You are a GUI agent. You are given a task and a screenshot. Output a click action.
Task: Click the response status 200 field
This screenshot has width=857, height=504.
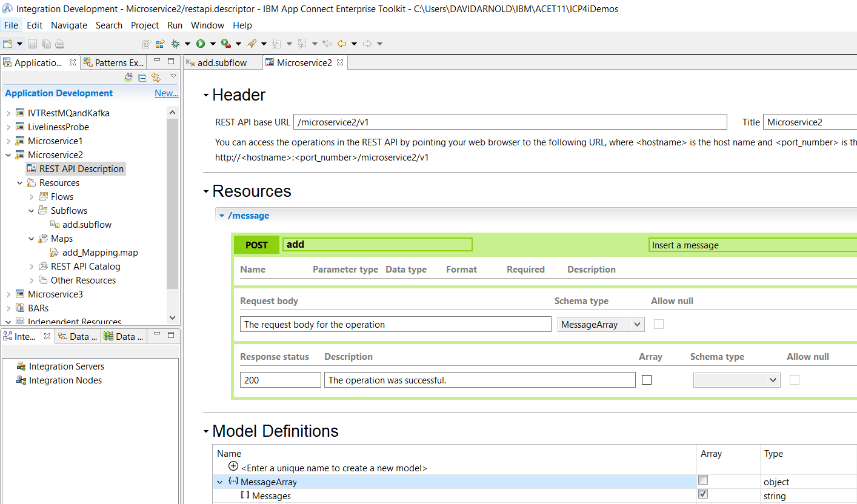point(281,380)
